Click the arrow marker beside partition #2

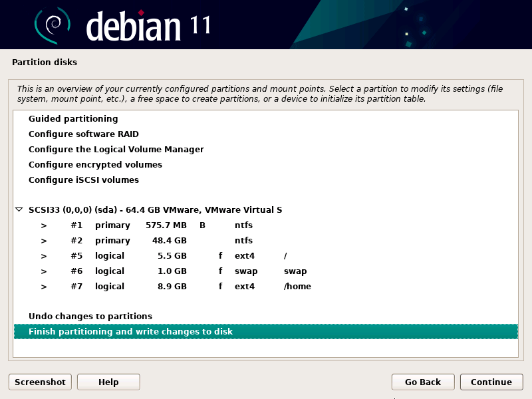(44, 241)
